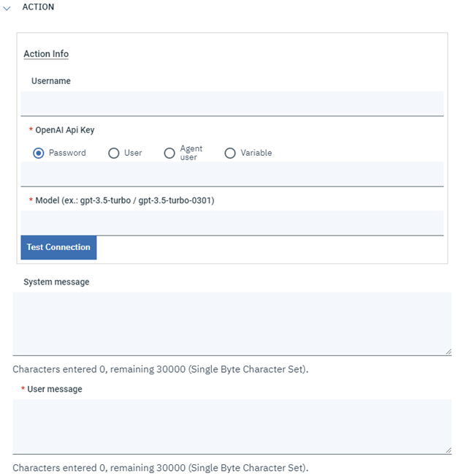Click the User message resize handle

pos(448,450)
